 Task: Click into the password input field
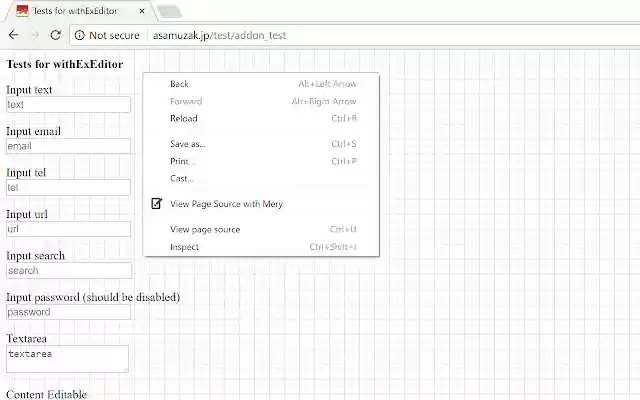pyautogui.click(x=69, y=312)
